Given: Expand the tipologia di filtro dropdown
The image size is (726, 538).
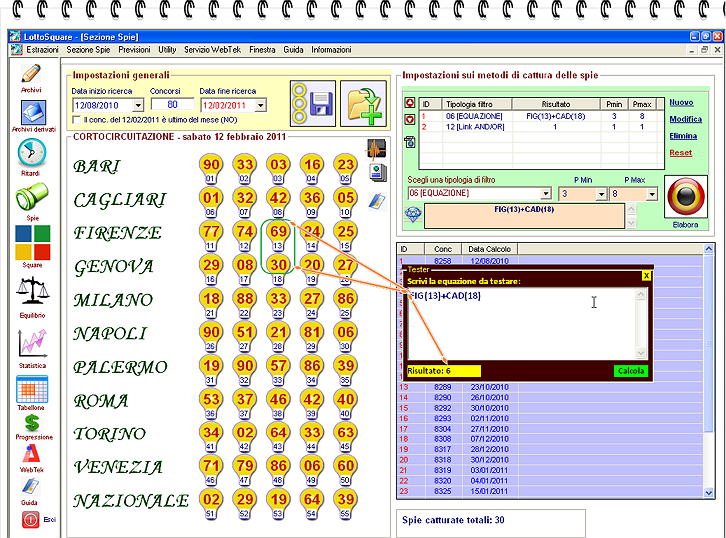Looking at the screenshot, I should coord(546,194).
